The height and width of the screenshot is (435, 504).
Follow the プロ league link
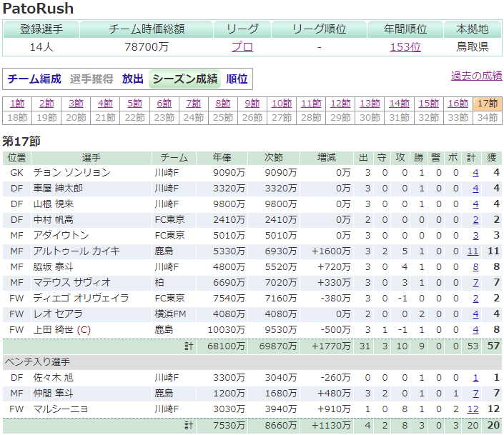[x=242, y=47]
